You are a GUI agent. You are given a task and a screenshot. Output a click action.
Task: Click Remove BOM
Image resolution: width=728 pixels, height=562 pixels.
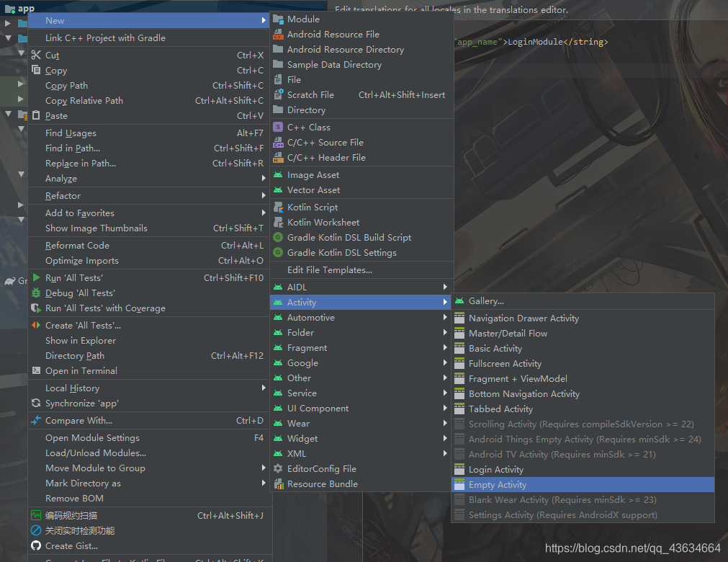pyautogui.click(x=148, y=499)
